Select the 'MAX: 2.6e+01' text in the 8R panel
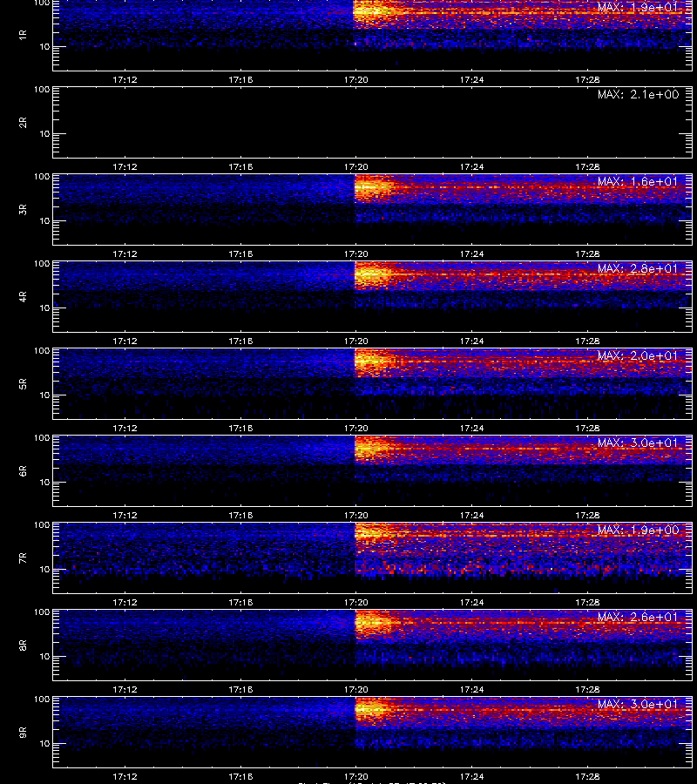The image size is (697, 784). point(638,617)
